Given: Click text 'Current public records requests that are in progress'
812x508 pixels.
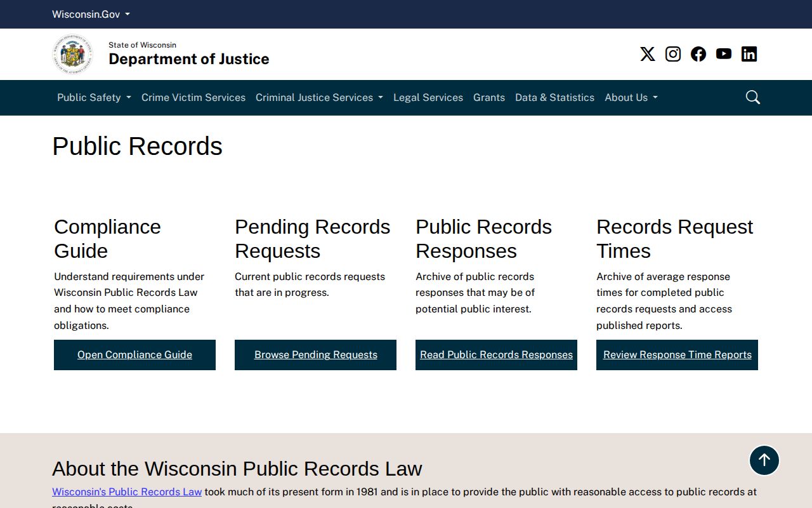Looking at the screenshot, I should (310, 284).
